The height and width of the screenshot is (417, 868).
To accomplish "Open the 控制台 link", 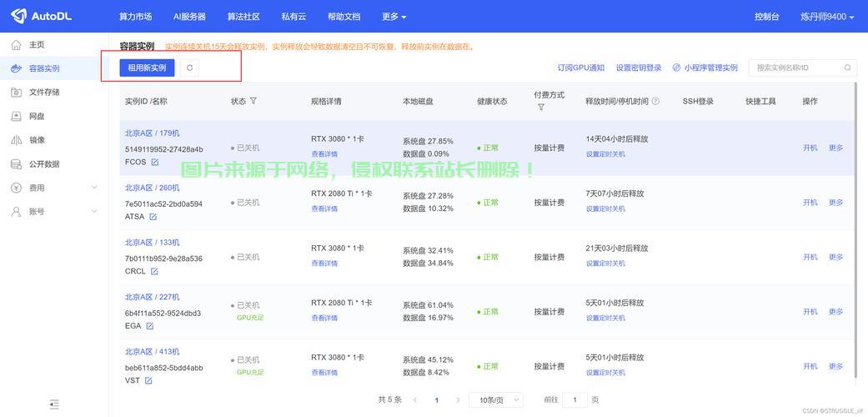I will 767,17.
